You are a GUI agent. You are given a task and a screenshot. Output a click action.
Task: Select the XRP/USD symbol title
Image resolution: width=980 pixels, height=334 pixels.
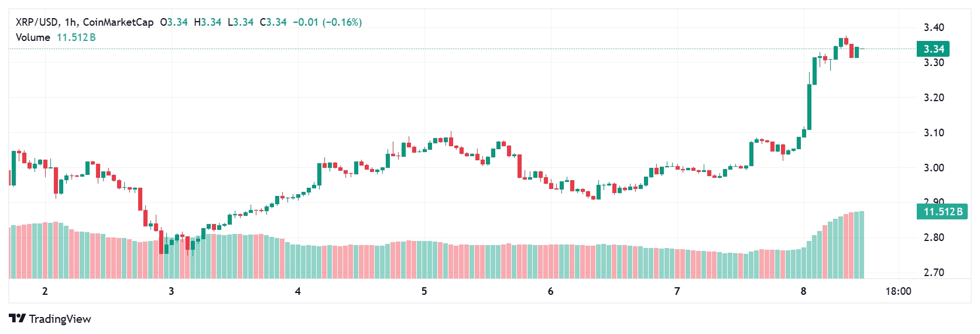coord(36,22)
